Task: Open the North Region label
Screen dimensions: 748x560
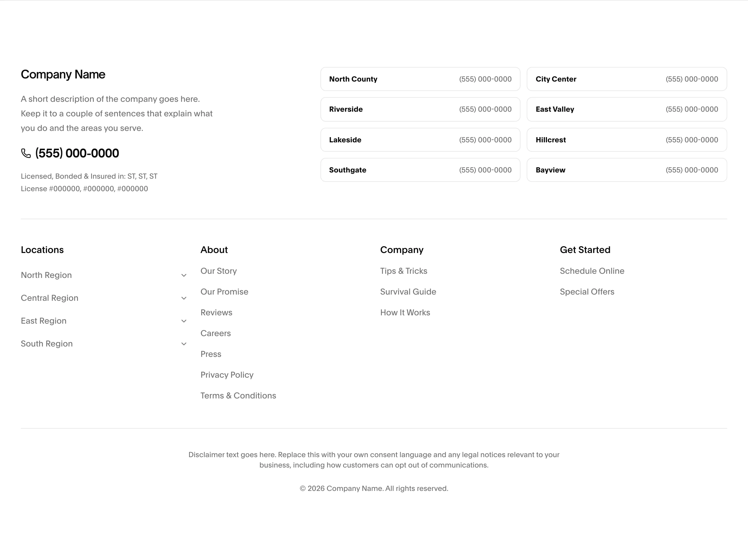Action: coord(46,275)
